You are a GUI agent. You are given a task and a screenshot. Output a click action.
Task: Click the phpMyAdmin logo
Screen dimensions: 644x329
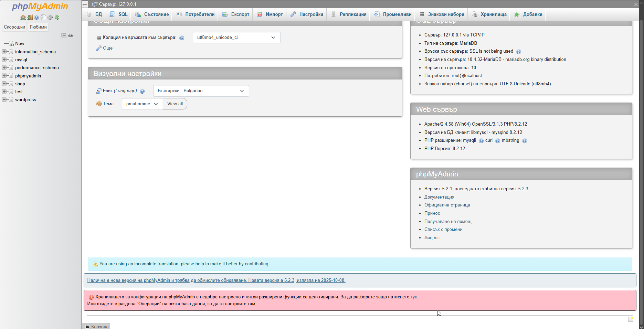(40, 6)
